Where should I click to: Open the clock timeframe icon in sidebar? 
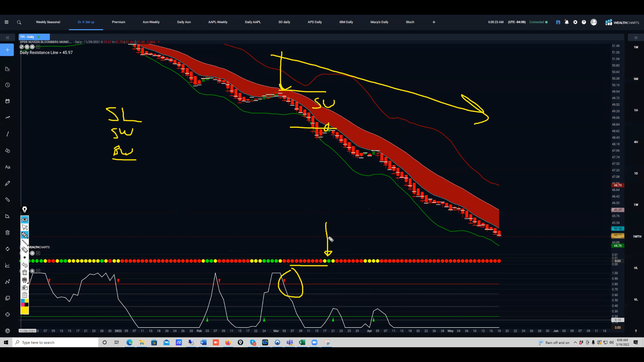(x=7, y=85)
